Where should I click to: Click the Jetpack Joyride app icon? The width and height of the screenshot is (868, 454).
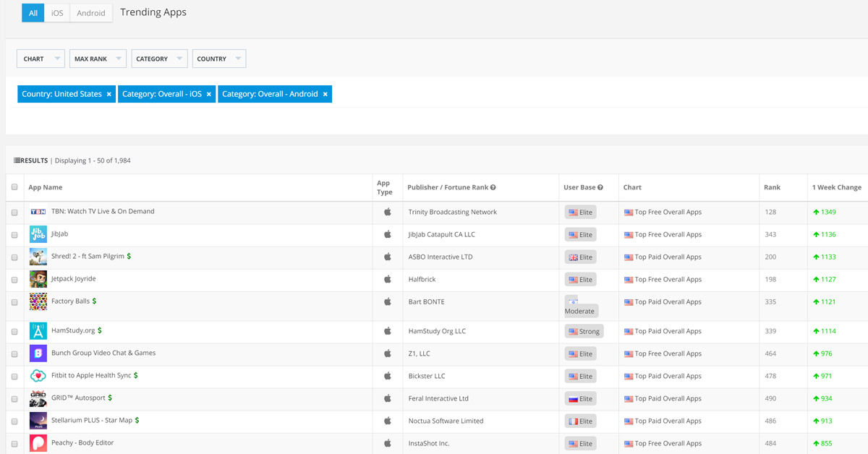click(38, 279)
